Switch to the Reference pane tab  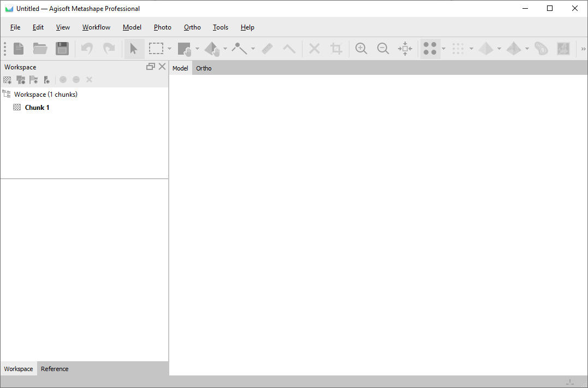click(55, 369)
